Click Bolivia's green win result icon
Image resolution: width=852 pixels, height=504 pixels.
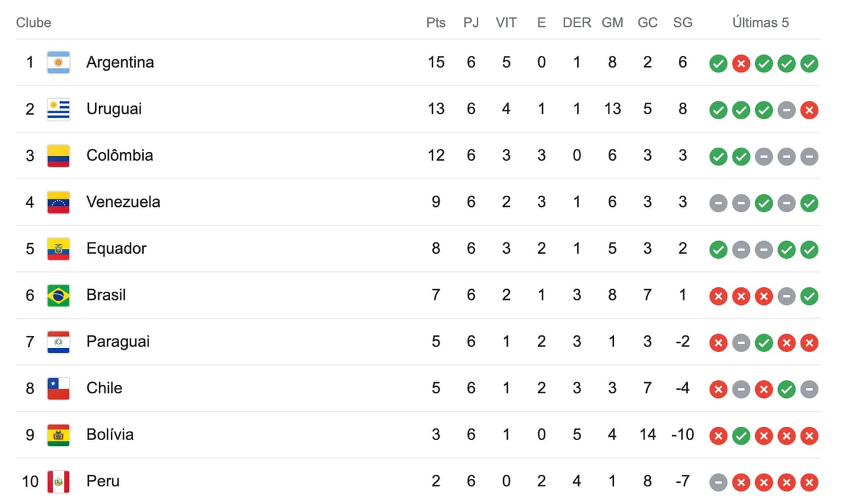741,436
